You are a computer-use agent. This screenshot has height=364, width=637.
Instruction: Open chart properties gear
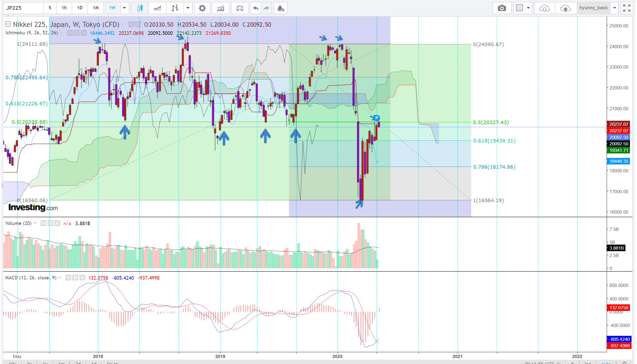pyautogui.click(x=202, y=8)
